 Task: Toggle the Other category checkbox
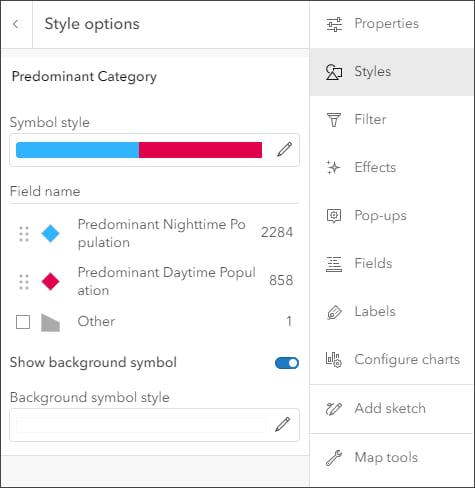23,322
